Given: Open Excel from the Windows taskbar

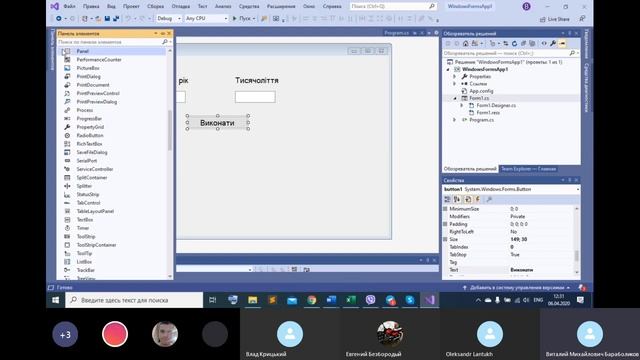Looking at the screenshot, I should coord(351,300).
